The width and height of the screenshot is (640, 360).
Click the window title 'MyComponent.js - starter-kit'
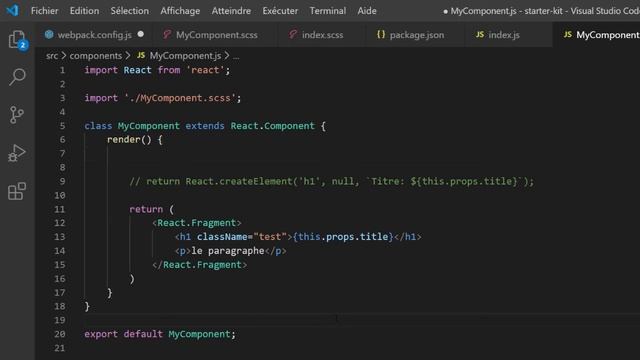pos(506,11)
